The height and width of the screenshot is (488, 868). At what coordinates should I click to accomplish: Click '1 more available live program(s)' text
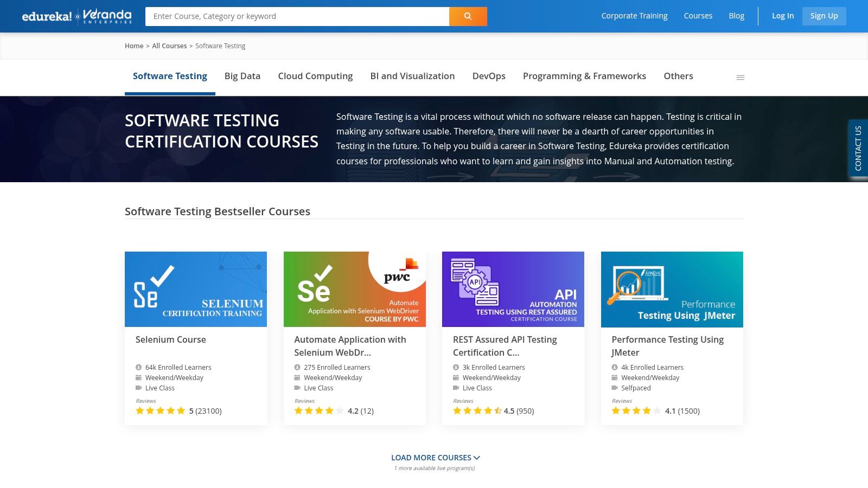434,468
